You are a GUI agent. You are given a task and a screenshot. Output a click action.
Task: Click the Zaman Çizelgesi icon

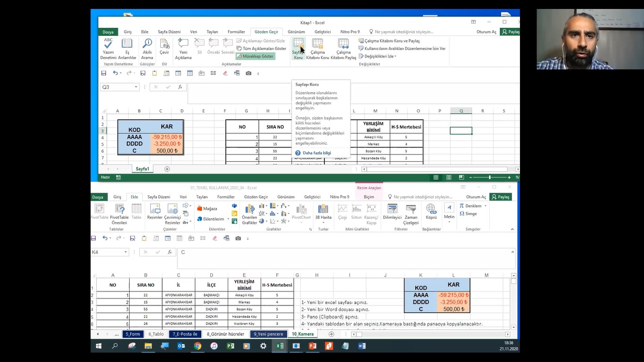coord(411,214)
